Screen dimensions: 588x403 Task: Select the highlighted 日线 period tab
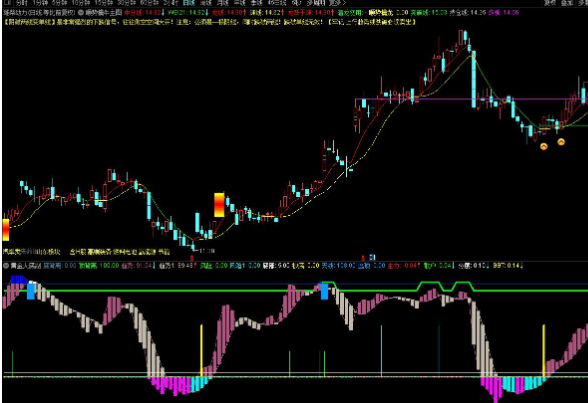tap(189, 3)
